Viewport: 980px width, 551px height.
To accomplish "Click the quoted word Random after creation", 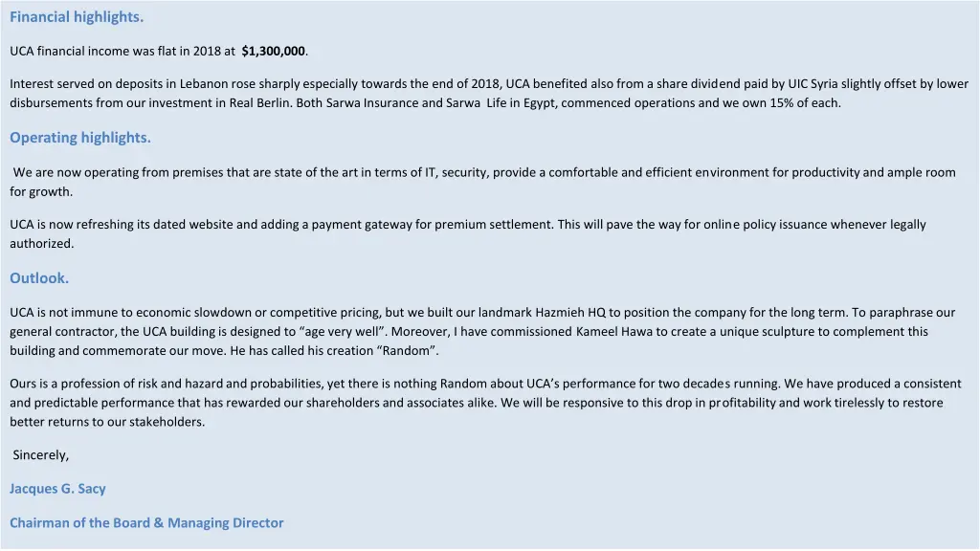I will coord(408,351).
